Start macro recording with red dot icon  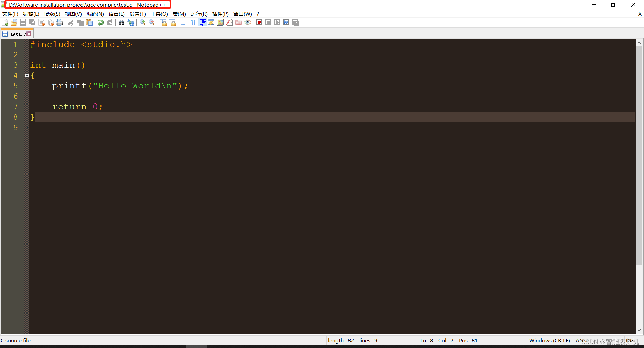259,22
